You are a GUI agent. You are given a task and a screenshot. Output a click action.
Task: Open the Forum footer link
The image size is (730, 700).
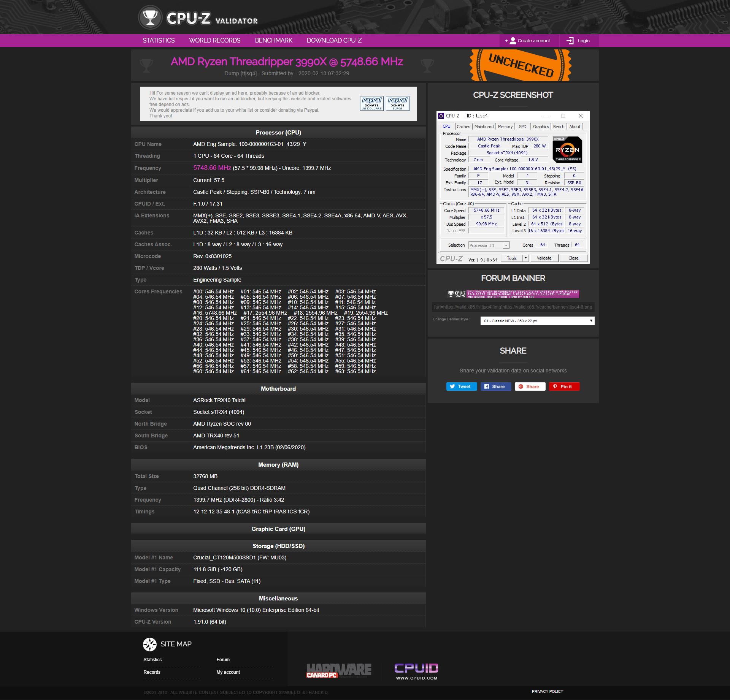pyautogui.click(x=223, y=660)
